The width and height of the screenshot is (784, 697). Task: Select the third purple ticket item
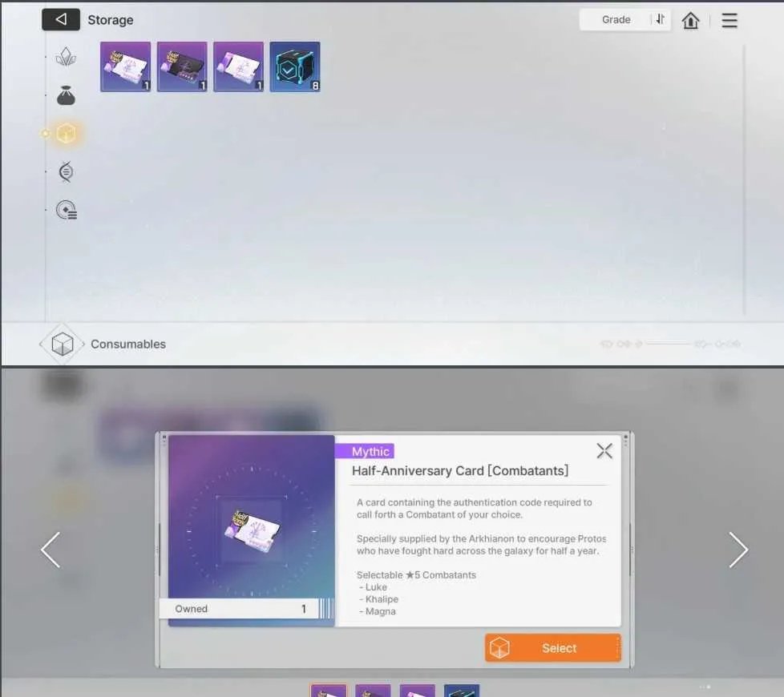coord(239,66)
